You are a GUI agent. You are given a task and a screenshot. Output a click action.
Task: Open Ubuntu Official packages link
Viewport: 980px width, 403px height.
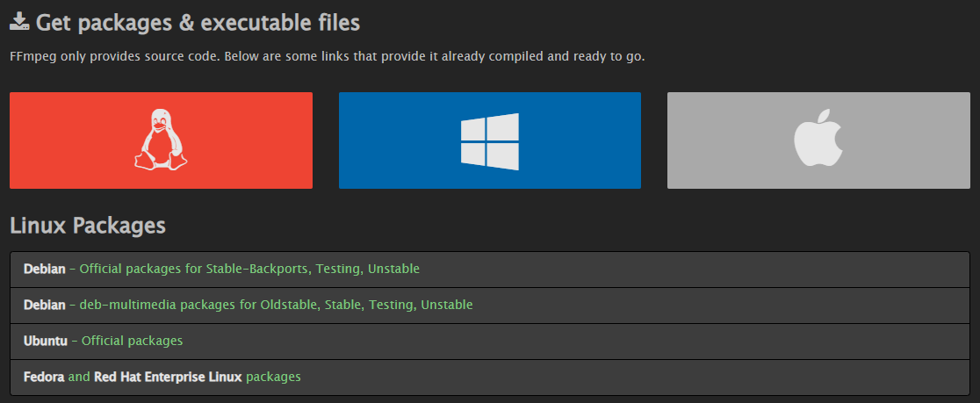tap(490, 342)
